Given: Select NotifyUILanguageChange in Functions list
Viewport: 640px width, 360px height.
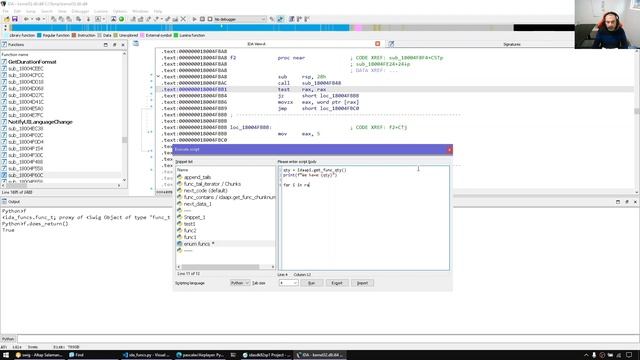Looking at the screenshot, I should 40,122.
